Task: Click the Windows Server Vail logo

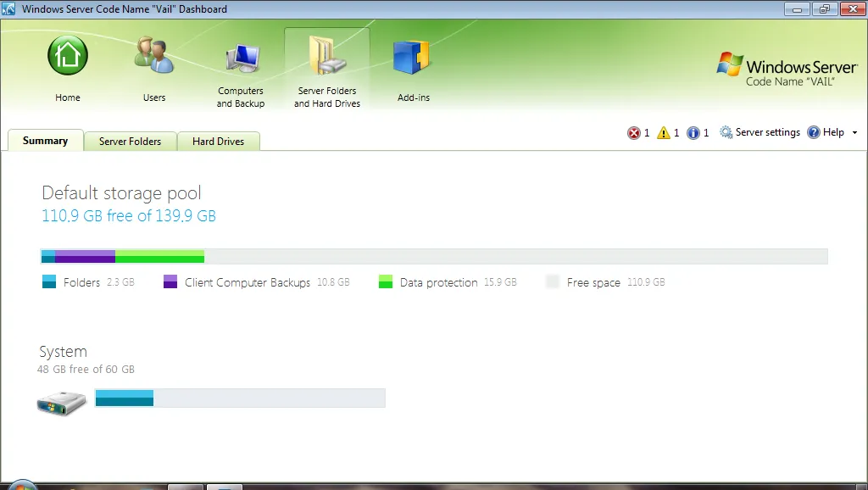Action: [787, 70]
